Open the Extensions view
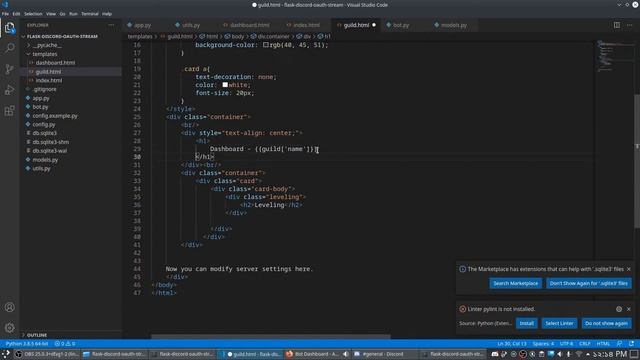This screenshot has height=360, width=640. click(x=9, y=111)
